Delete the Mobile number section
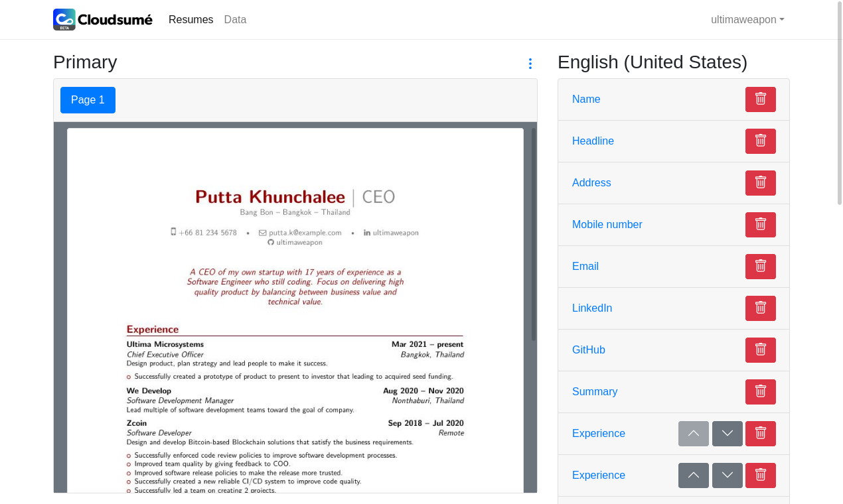 (761, 225)
